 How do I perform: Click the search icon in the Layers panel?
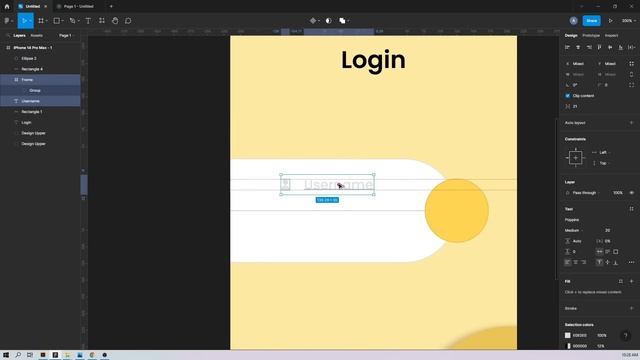pos(8,36)
